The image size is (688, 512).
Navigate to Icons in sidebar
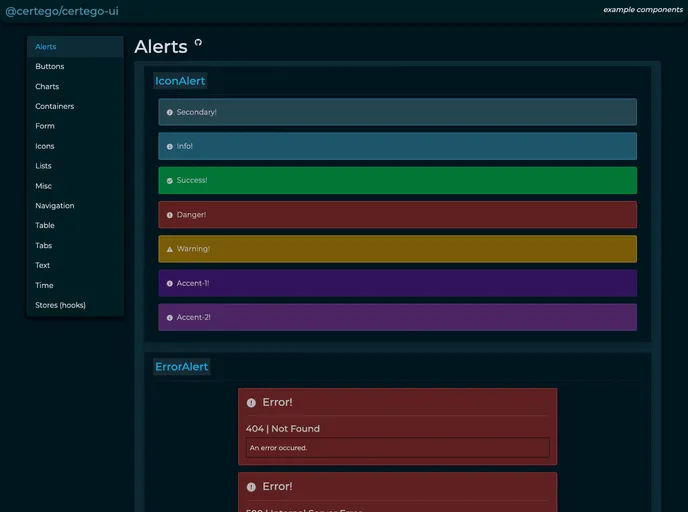point(75,146)
